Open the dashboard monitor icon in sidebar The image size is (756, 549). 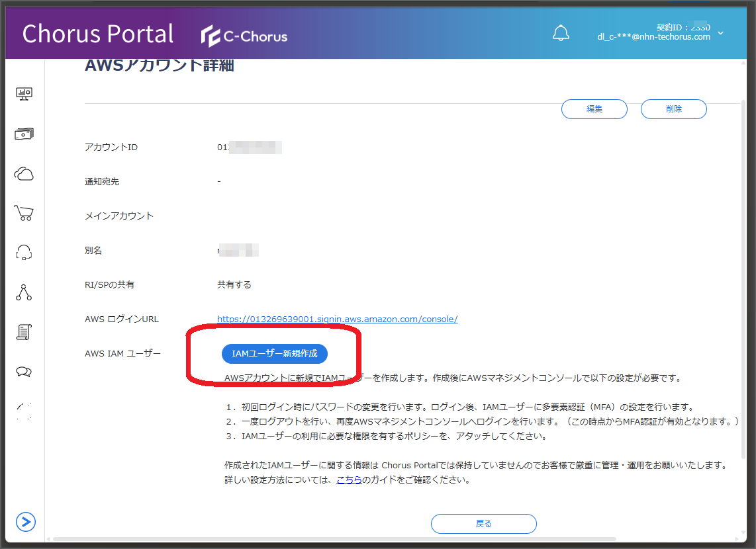[24, 93]
